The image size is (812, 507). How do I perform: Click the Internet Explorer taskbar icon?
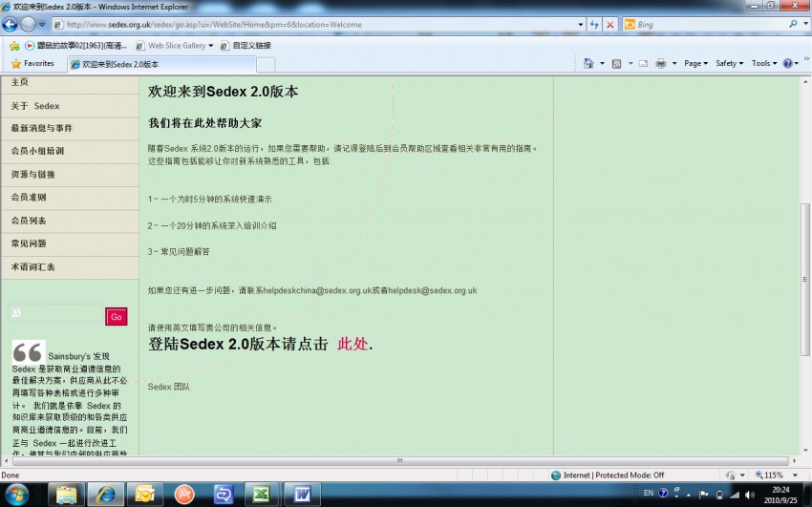[106, 495]
